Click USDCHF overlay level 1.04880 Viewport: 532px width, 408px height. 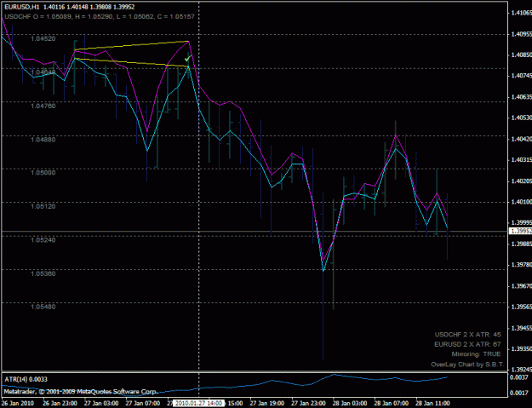tap(43, 140)
